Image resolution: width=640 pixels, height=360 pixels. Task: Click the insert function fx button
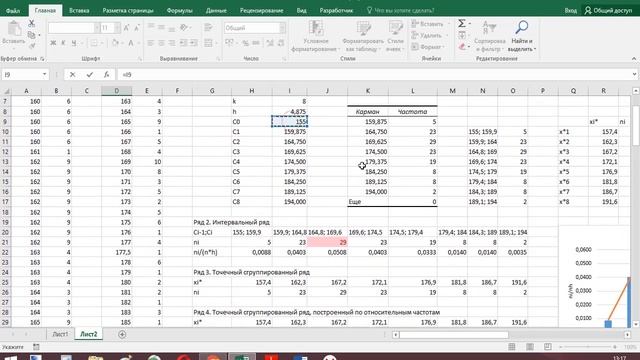106,75
